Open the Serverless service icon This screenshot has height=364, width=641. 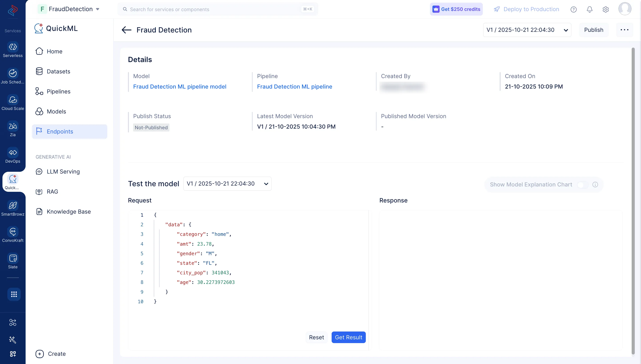point(13,47)
